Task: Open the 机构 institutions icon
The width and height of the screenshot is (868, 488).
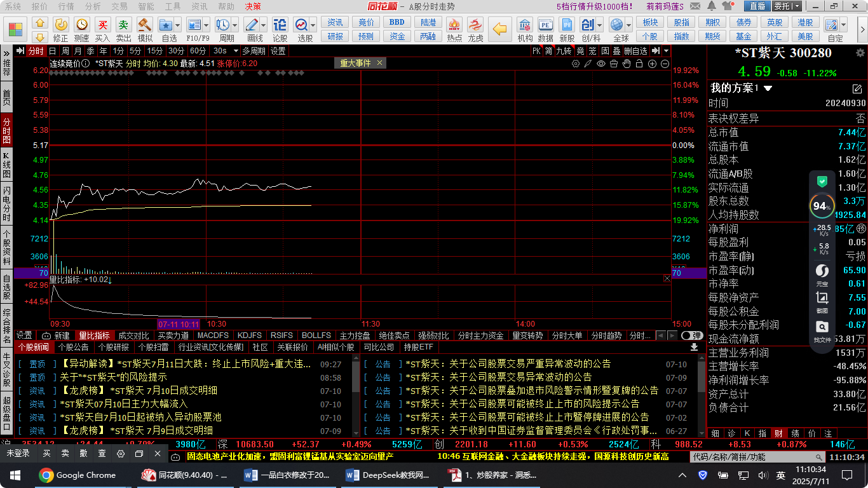Action: [x=525, y=25]
